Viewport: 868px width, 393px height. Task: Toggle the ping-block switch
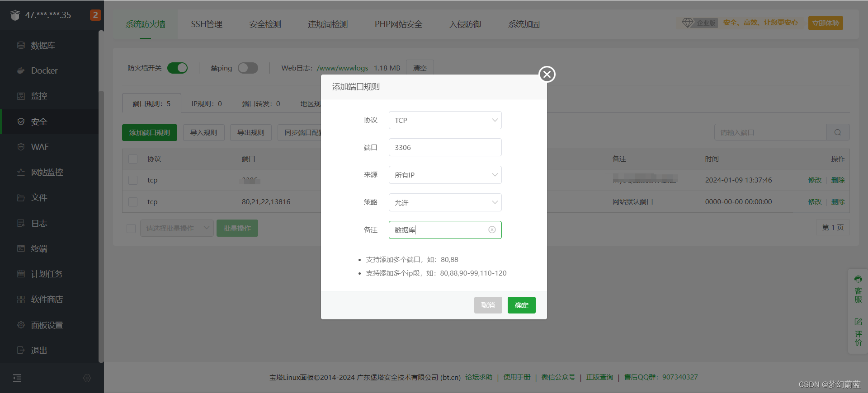tap(248, 68)
